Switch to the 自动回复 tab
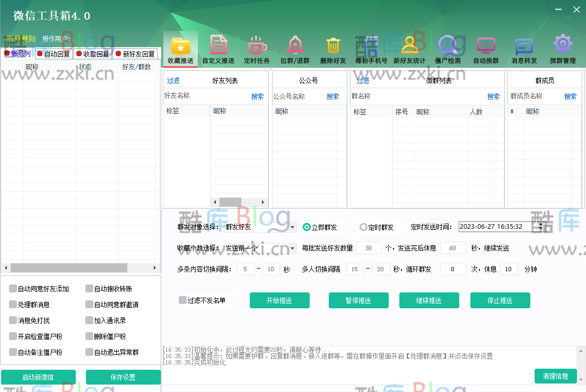This screenshot has width=586, height=392. tap(53, 53)
